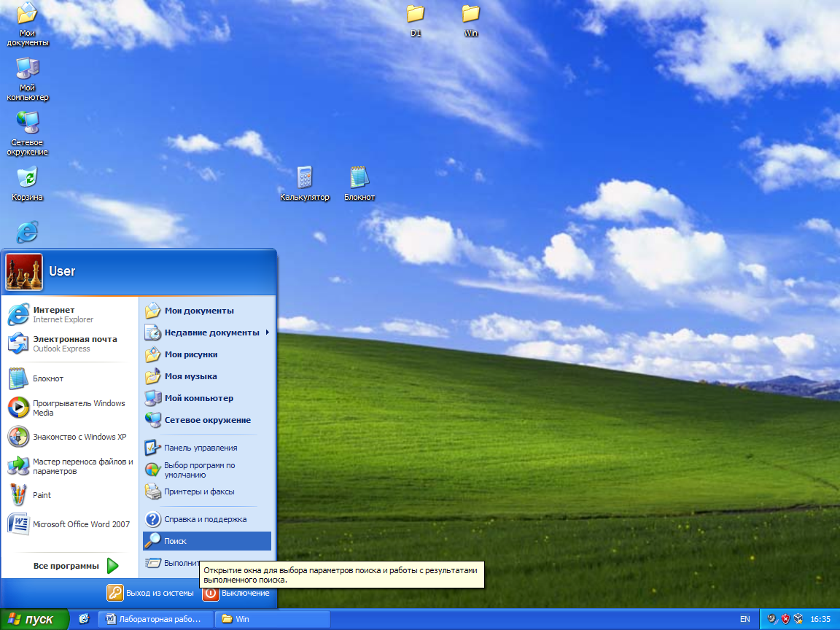
Task: Click the tray icon next to the clock
Action: click(x=798, y=619)
